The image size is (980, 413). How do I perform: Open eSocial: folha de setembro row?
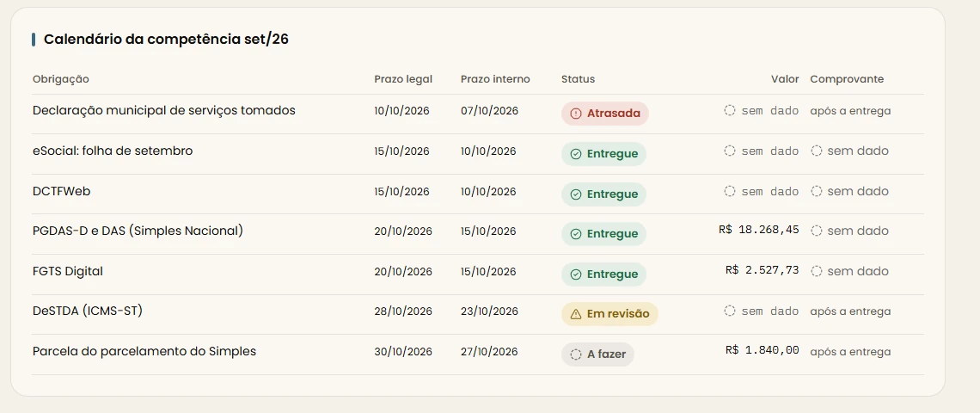pyautogui.click(x=477, y=154)
